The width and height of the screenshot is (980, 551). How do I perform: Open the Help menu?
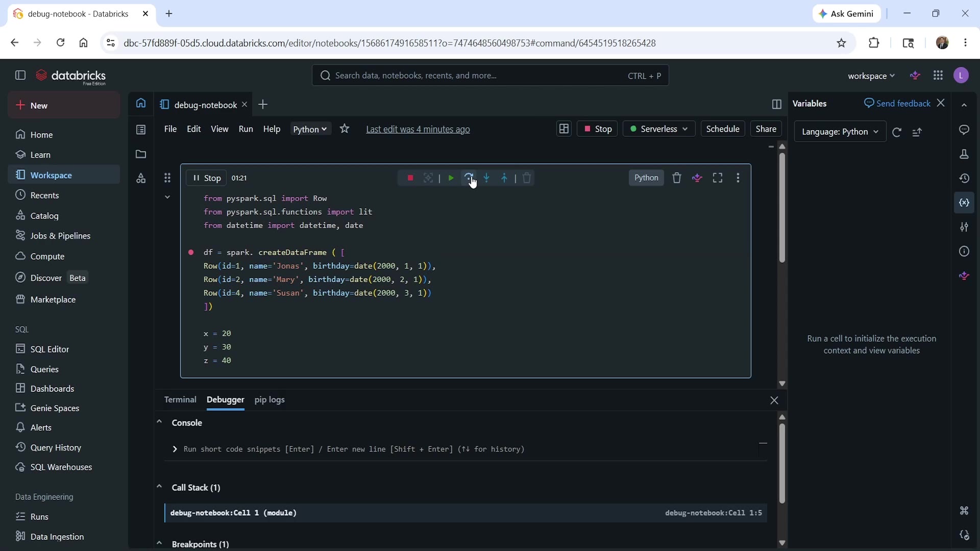pos(272,129)
